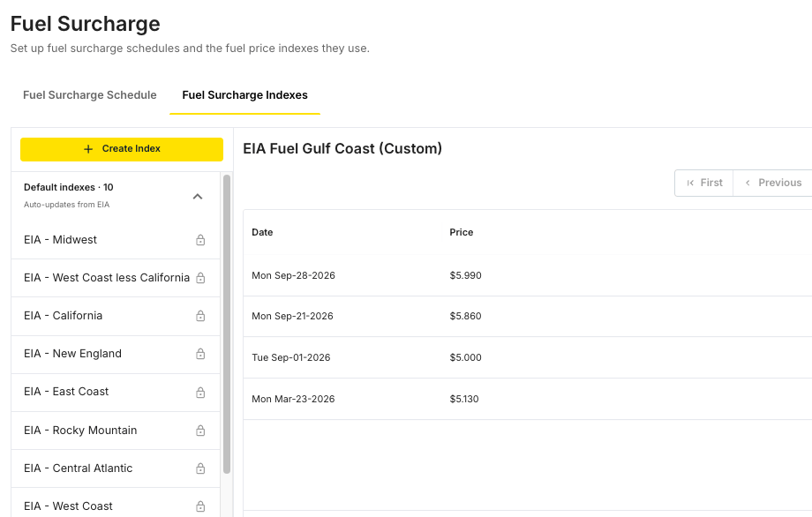Click the lock icon beside EIA - California

pyautogui.click(x=200, y=316)
